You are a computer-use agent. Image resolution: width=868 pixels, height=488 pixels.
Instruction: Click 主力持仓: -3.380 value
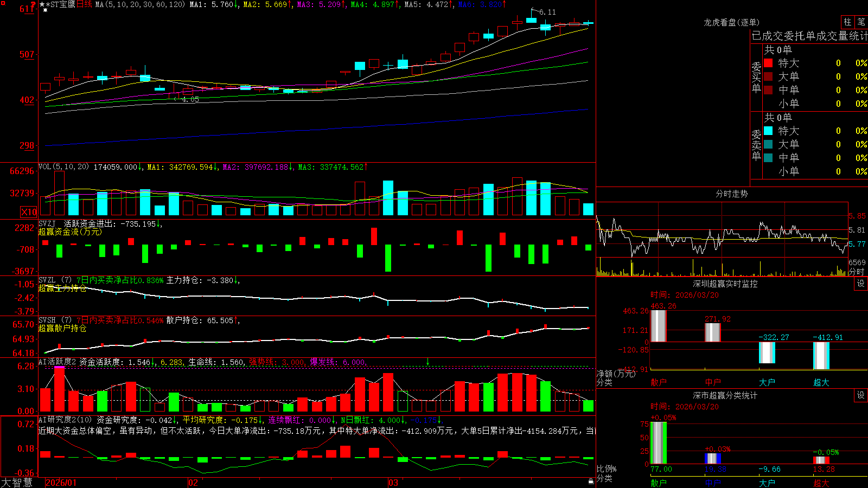pyautogui.click(x=200, y=280)
